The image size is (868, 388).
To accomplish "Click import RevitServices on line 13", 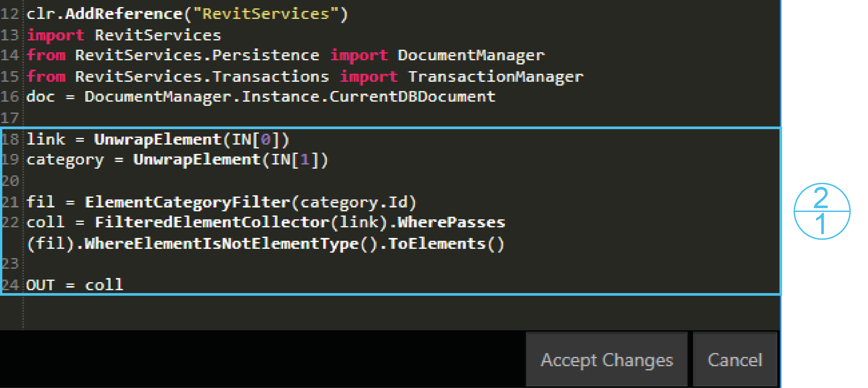I will tap(124, 35).
